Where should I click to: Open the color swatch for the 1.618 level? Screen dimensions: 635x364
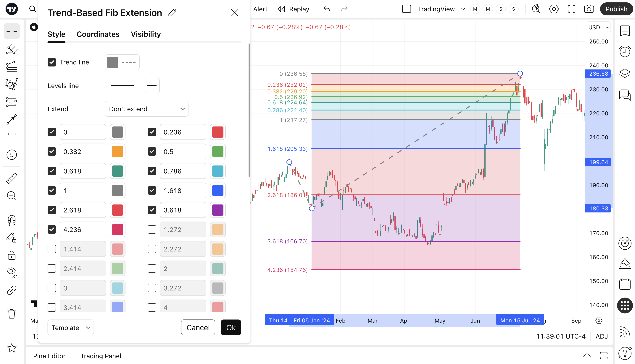[x=218, y=191]
